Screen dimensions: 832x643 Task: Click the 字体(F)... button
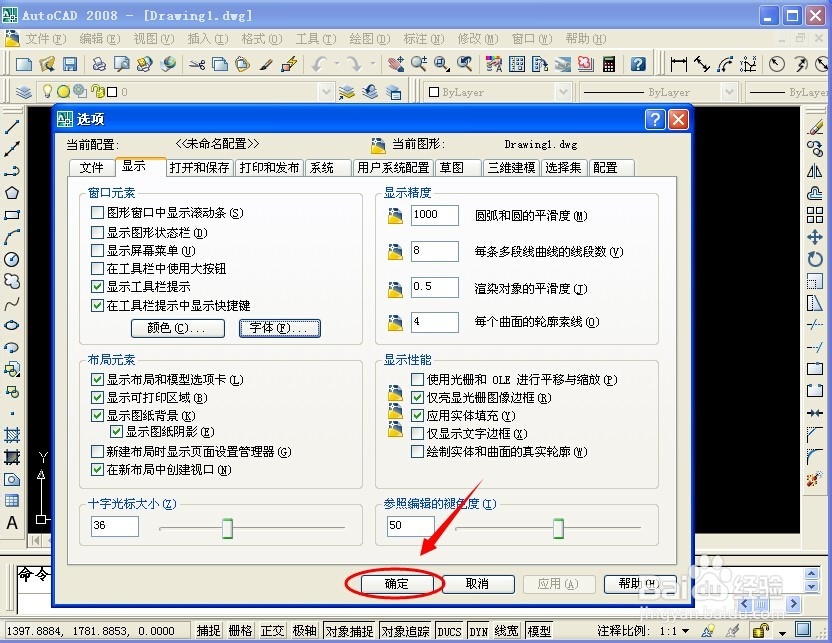click(x=280, y=328)
